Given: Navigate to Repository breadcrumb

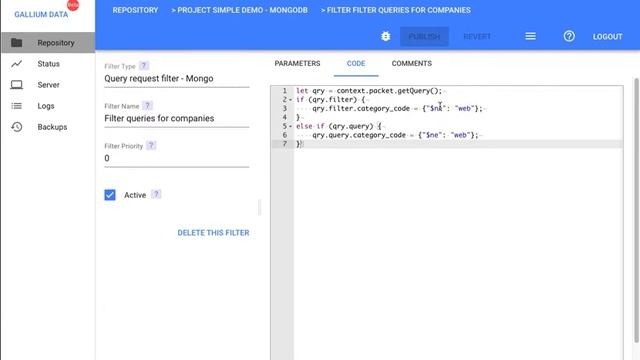Looking at the screenshot, I should (x=135, y=10).
